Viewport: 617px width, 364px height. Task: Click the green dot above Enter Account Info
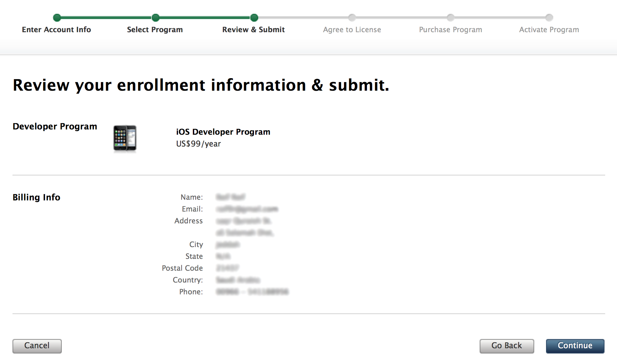coord(57,17)
